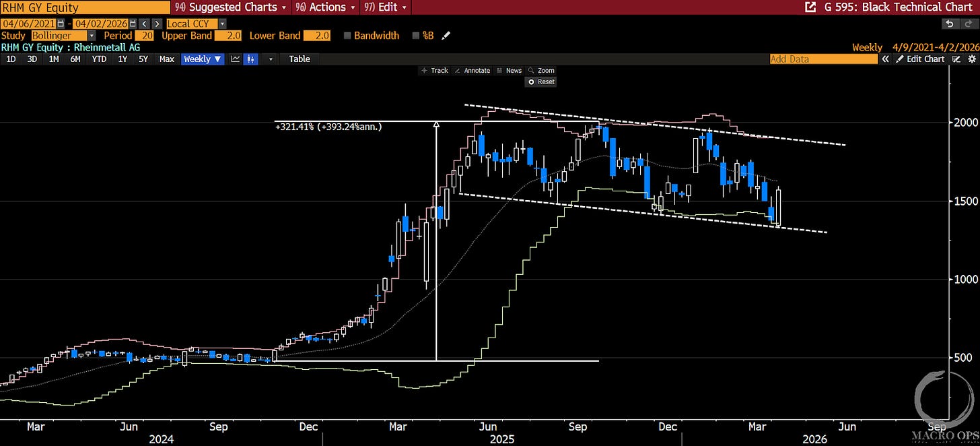Click the Weekly 4/9/2021-4/2/2026 range label
This screenshot has height=446, width=980.
pos(916,48)
